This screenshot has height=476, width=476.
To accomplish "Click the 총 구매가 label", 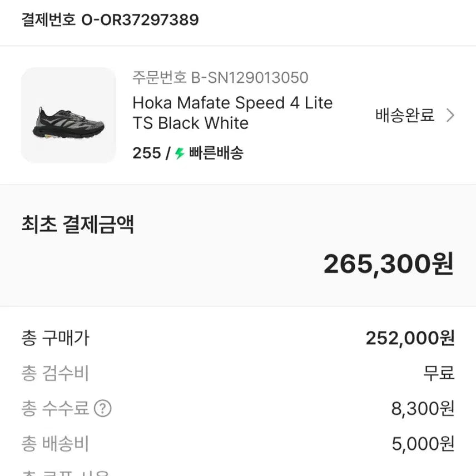I will tap(56, 338).
